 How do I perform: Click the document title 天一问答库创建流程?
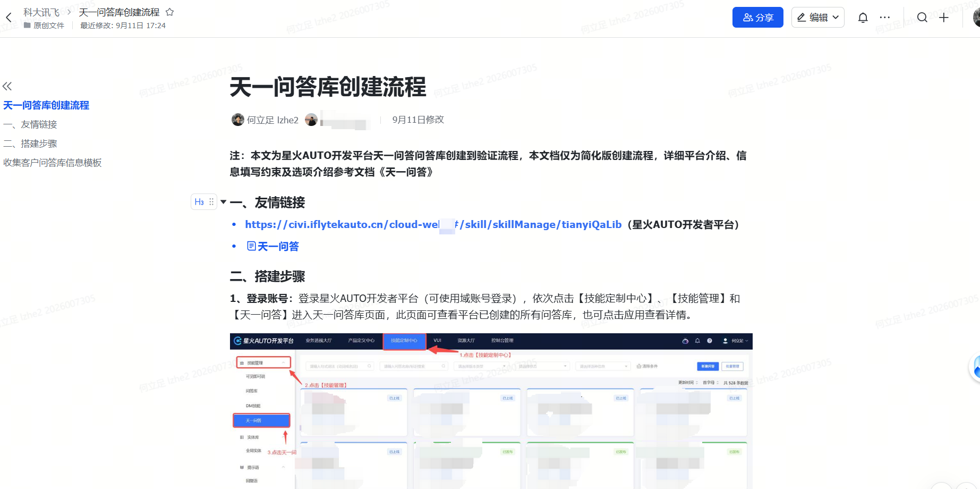pyautogui.click(x=328, y=87)
